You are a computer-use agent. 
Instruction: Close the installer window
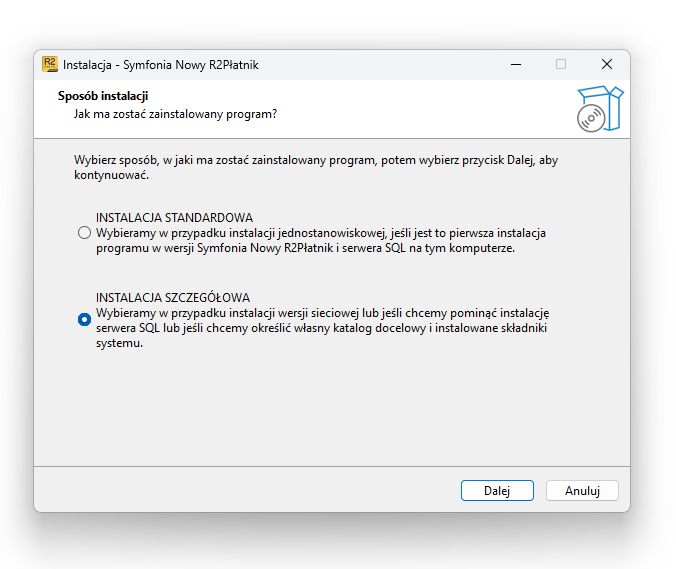click(607, 65)
